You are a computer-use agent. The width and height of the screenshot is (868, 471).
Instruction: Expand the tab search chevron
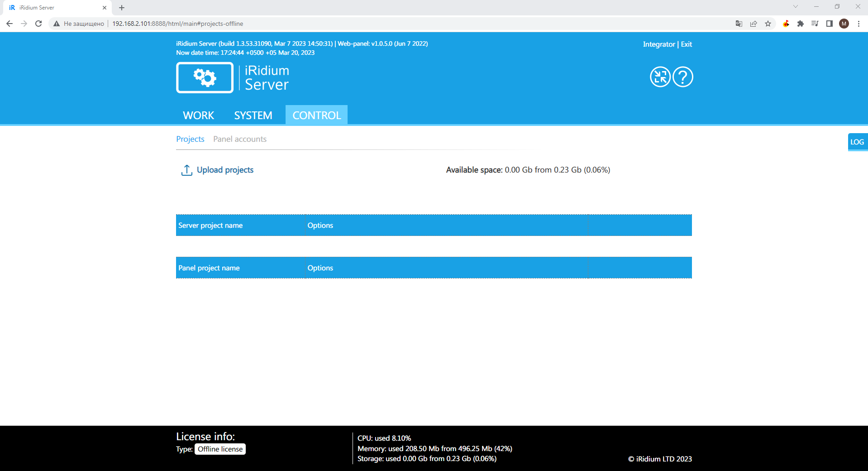796,7
